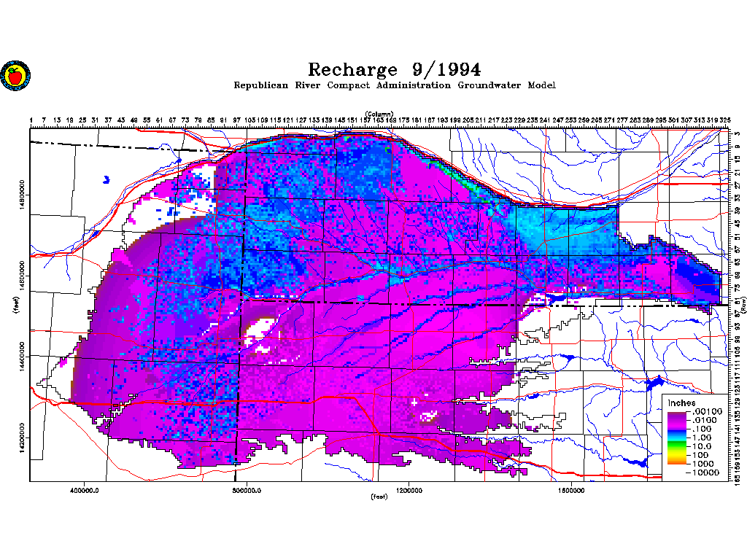This screenshot has height=560, width=747.
Task: Click the Republican River Compact Administration subtitle
Action: (394, 85)
